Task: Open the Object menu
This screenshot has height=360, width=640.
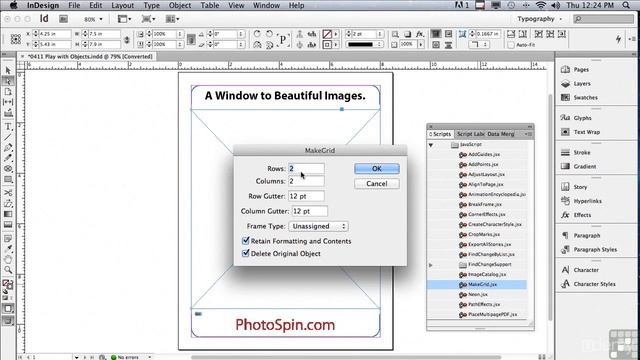Action: pyautogui.click(x=180, y=5)
